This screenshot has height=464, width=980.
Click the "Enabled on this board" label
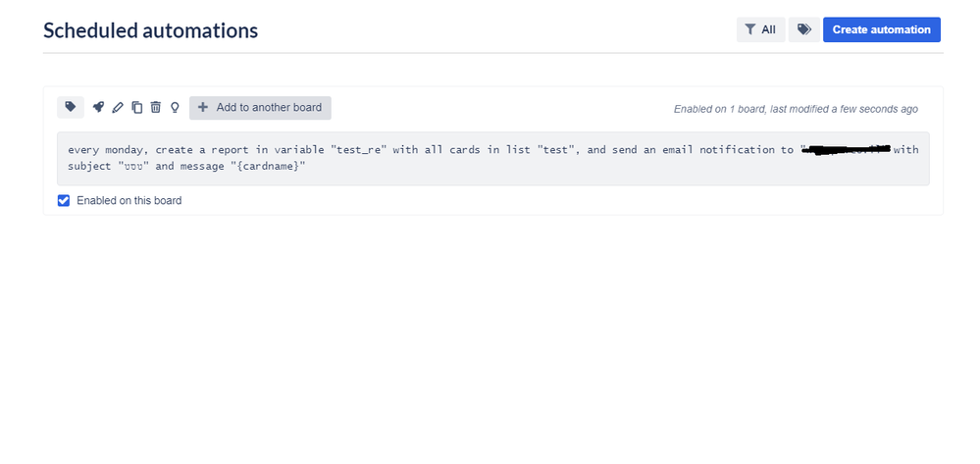coord(129,201)
